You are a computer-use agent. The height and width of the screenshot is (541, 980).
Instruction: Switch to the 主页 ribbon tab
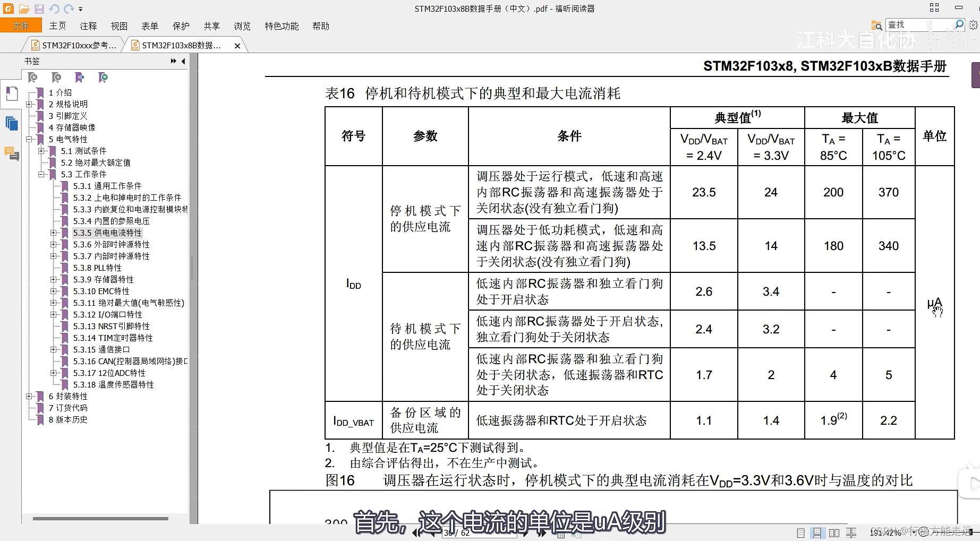coord(58,26)
